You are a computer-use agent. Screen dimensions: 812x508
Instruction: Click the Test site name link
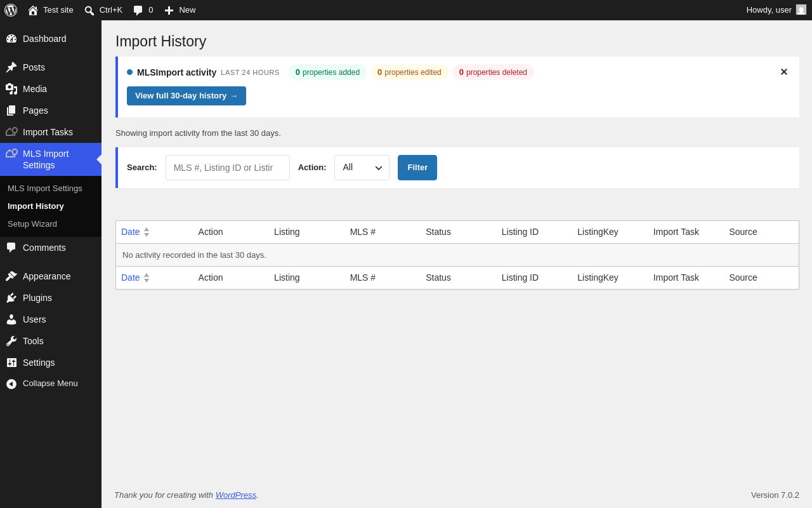[58, 10]
